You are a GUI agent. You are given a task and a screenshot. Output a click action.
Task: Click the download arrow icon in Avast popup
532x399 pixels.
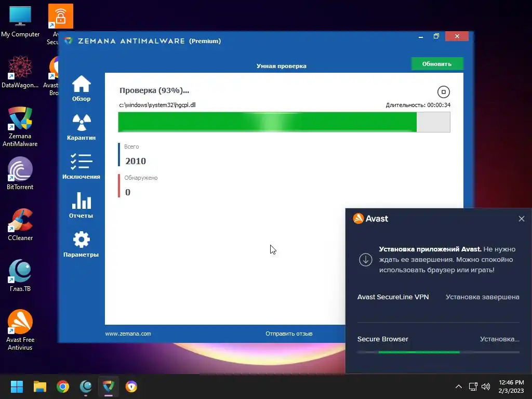click(x=366, y=260)
